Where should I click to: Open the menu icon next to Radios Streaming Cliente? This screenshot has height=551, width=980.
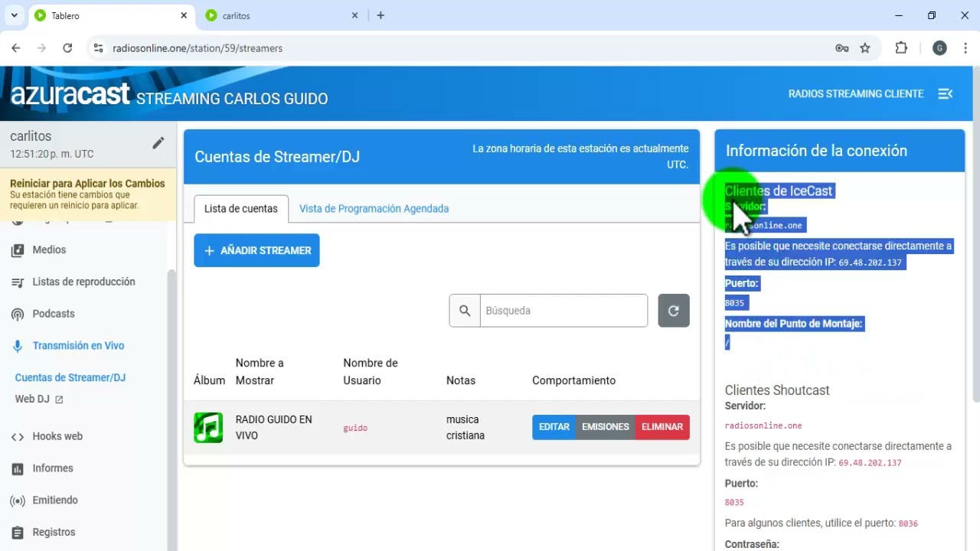click(946, 93)
